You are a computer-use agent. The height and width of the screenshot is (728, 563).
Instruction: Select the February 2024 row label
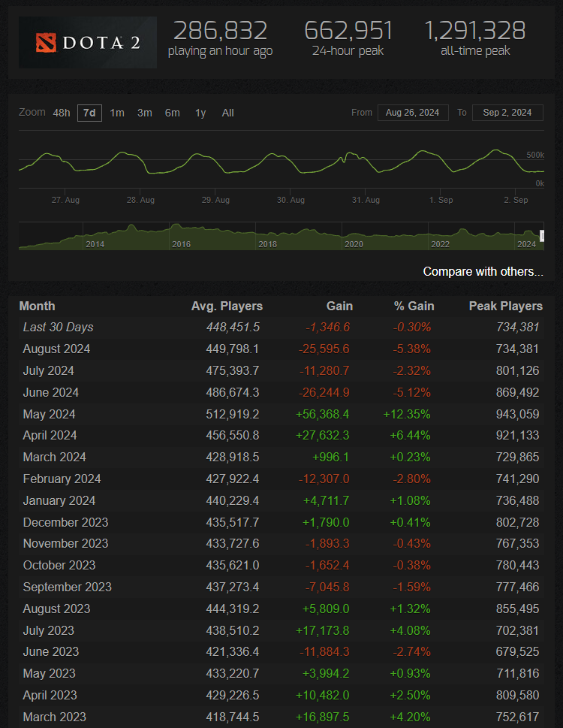point(62,479)
